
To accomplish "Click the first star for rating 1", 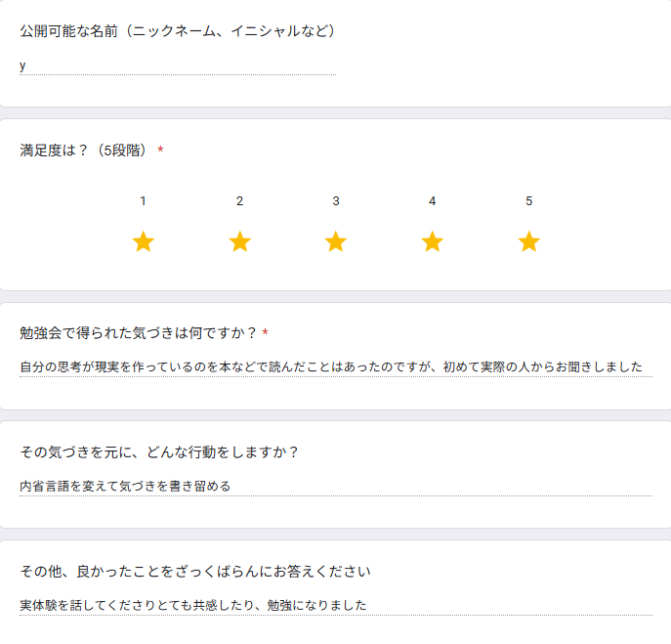I will point(144,241).
